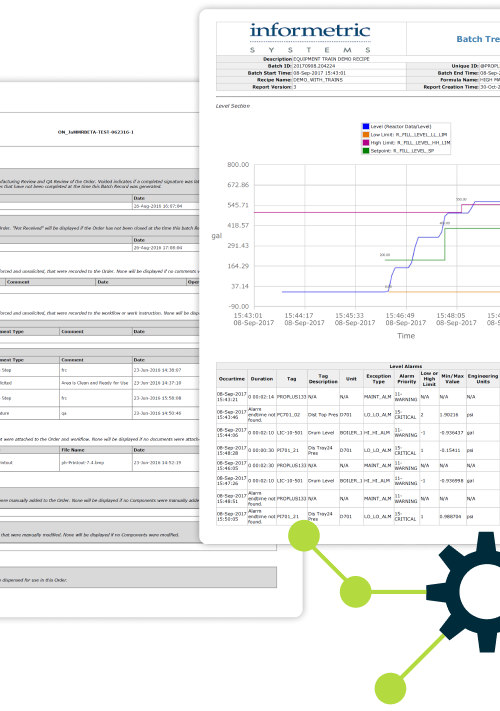Select the Batch ID value 20170908.204224
Image resolution: width=500 pixels, height=711 pixels.
(314, 66)
